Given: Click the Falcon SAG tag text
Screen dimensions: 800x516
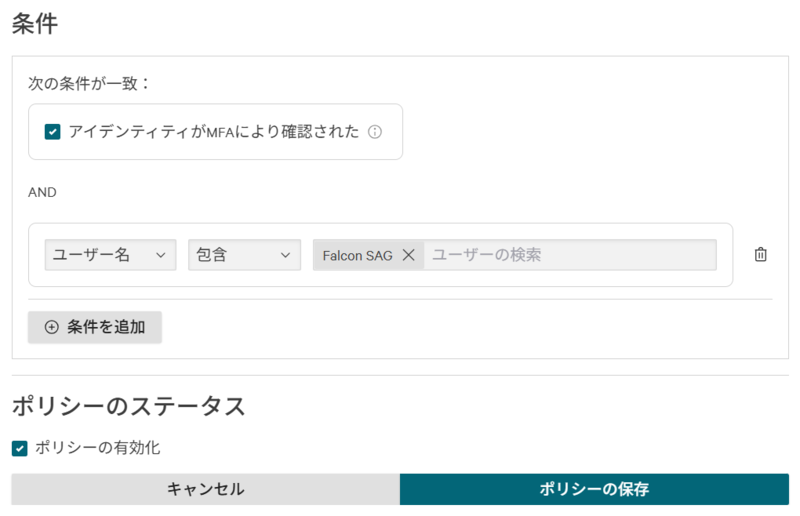Looking at the screenshot, I should (357, 255).
